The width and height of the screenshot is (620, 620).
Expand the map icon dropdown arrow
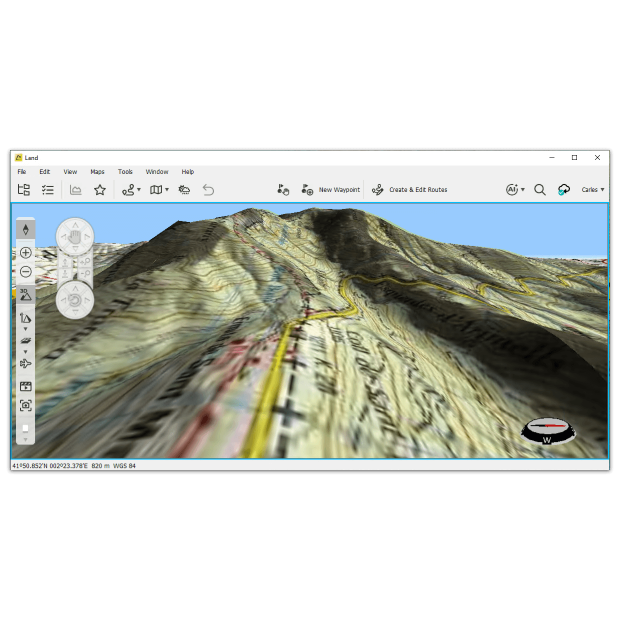167,190
